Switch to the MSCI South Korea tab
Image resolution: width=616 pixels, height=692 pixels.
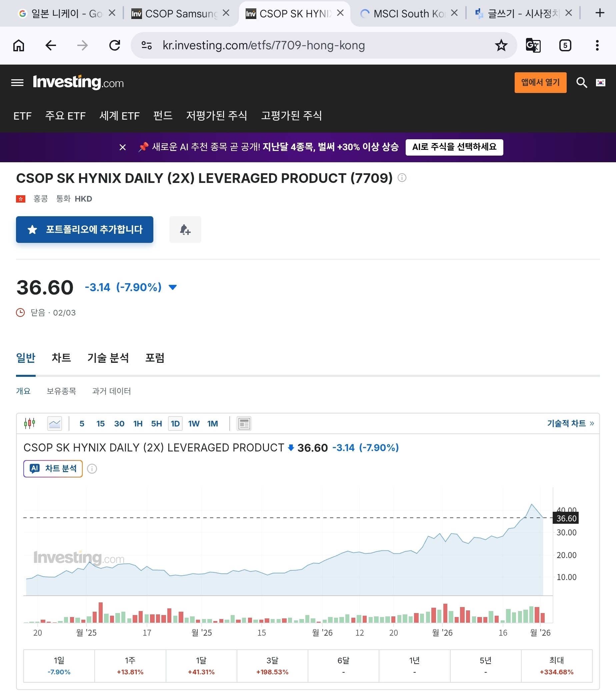coord(409,14)
